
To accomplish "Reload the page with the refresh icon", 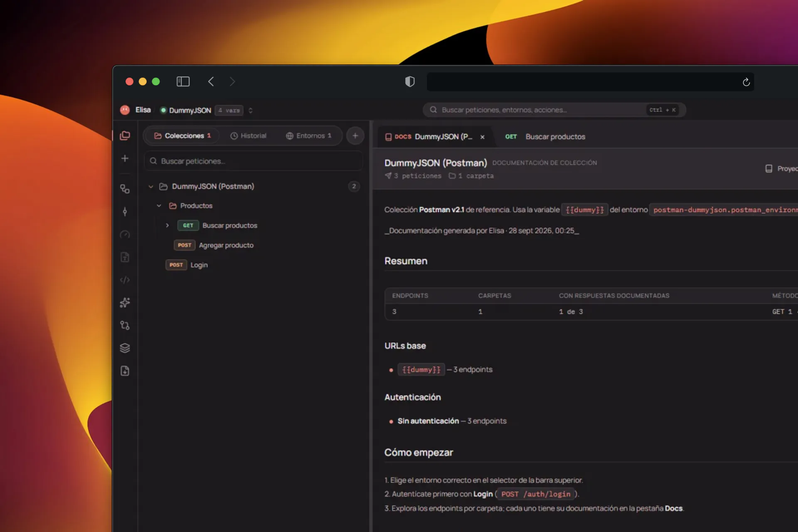I will (x=746, y=82).
